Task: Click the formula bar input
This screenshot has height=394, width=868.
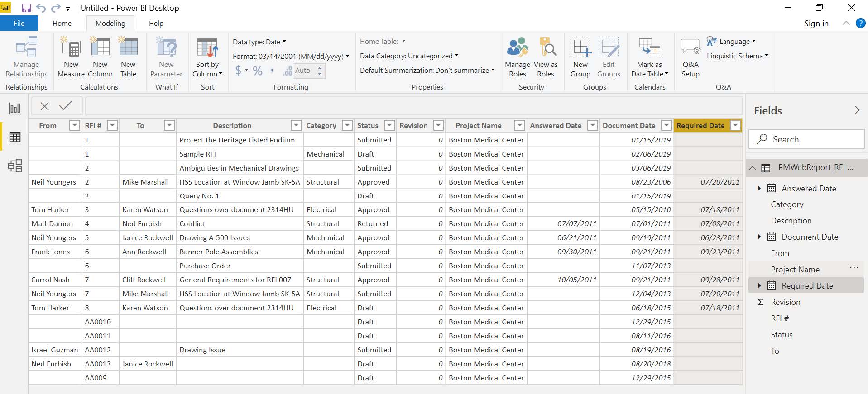Action: [x=413, y=106]
